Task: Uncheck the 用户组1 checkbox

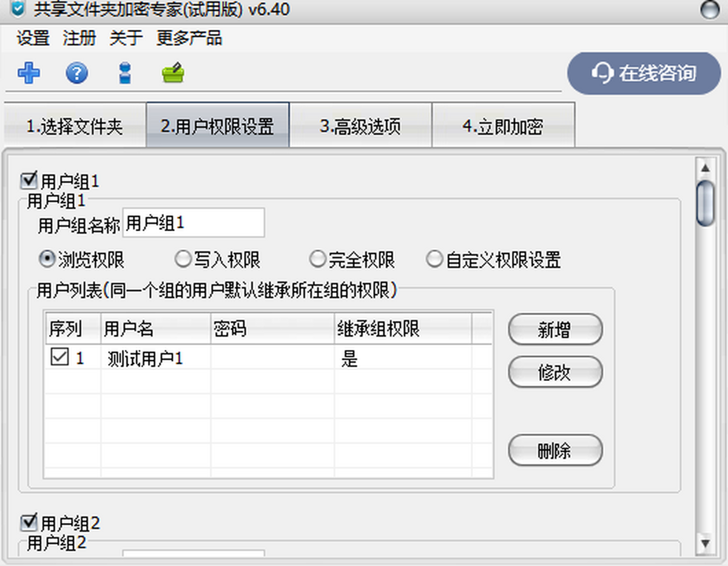Action: click(x=28, y=180)
